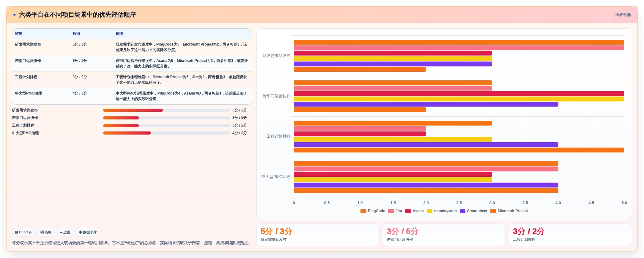The height and width of the screenshot is (258, 644).
Task: Click the chart y-axis label 中大型PMO治理
Action: click(276, 177)
